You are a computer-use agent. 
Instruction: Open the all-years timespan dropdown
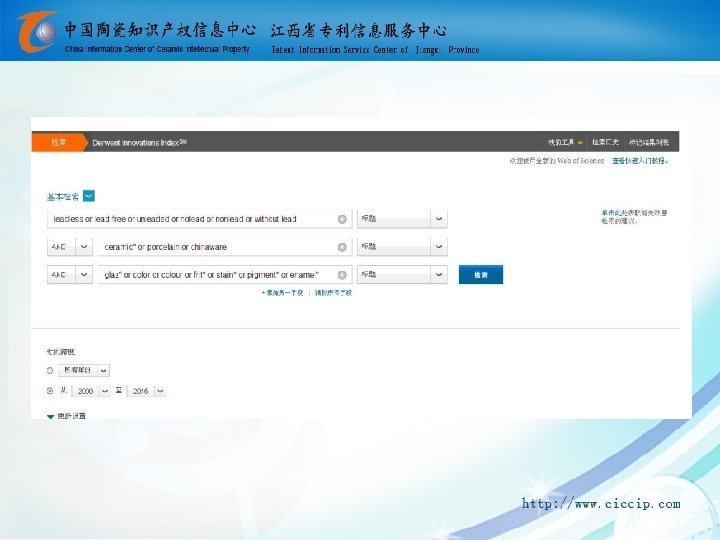click(104, 370)
